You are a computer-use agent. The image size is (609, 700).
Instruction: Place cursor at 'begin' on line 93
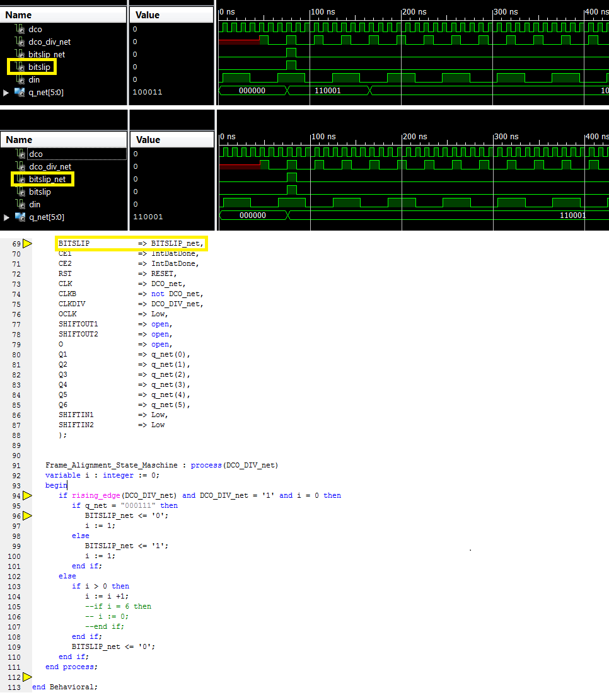pyautogui.click(x=56, y=485)
